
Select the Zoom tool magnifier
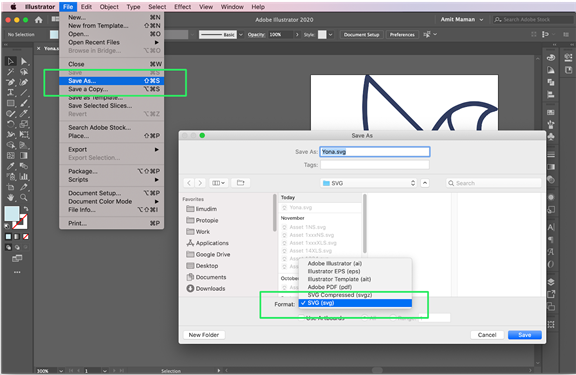pos(24,198)
